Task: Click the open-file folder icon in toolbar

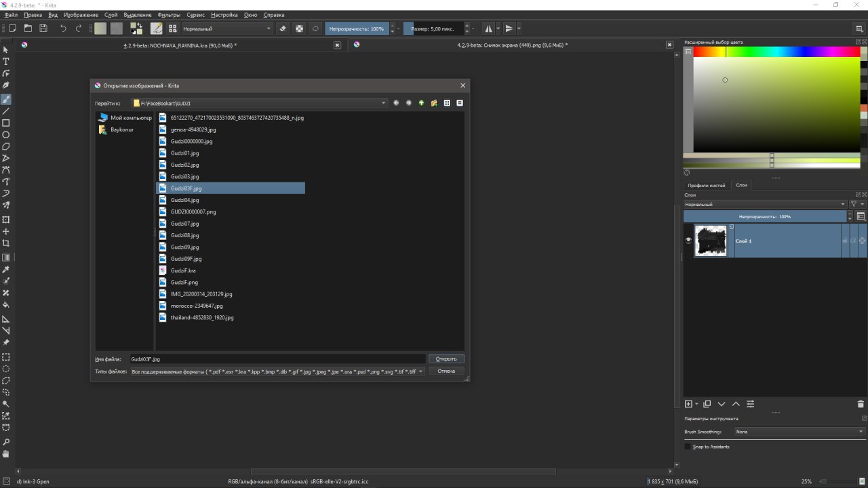Action: pyautogui.click(x=28, y=28)
